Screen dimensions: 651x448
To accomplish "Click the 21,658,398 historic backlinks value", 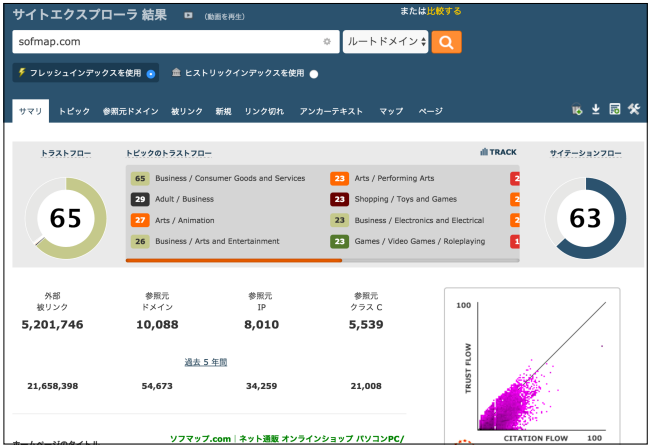I will pyautogui.click(x=53, y=386).
